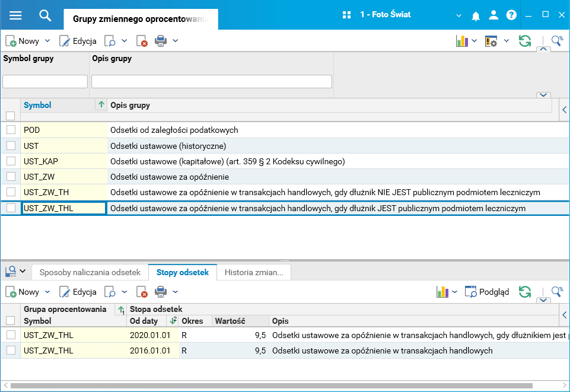The height and width of the screenshot is (392, 570).
Task: Click the bottom toolbar chart icon
Action: click(442, 292)
